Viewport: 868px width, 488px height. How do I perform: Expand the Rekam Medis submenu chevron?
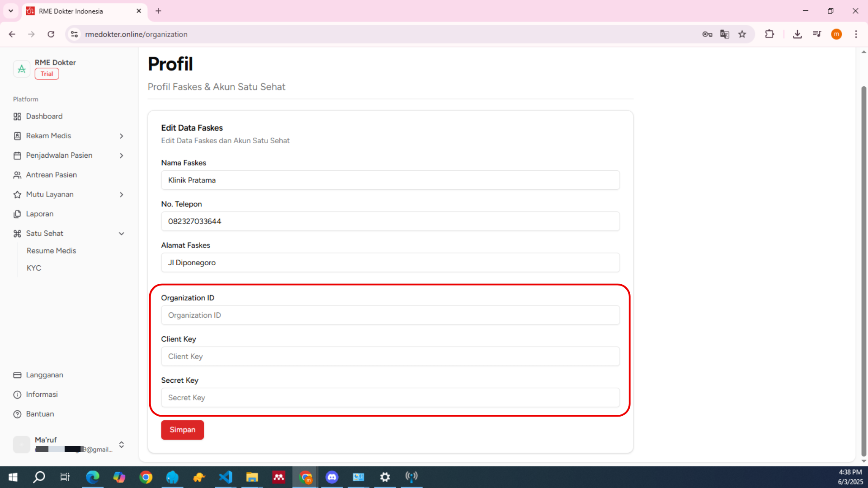[121, 136]
